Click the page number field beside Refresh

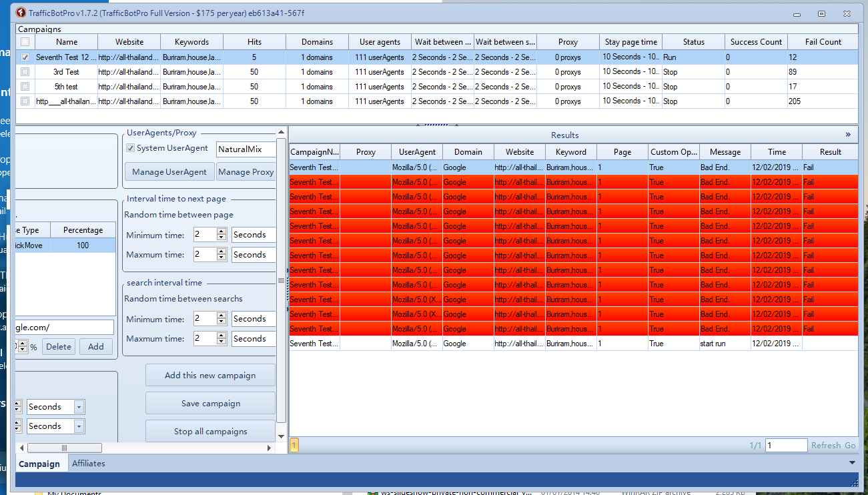pos(786,446)
